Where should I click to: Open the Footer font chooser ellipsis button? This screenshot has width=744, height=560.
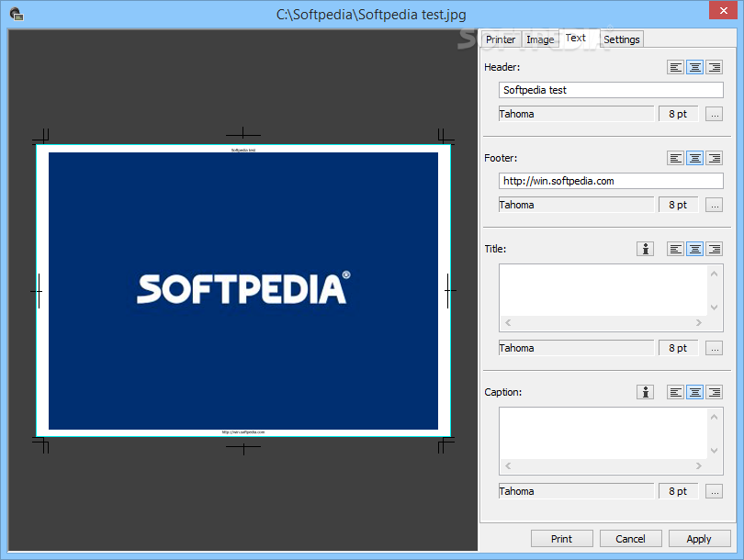coord(714,205)
